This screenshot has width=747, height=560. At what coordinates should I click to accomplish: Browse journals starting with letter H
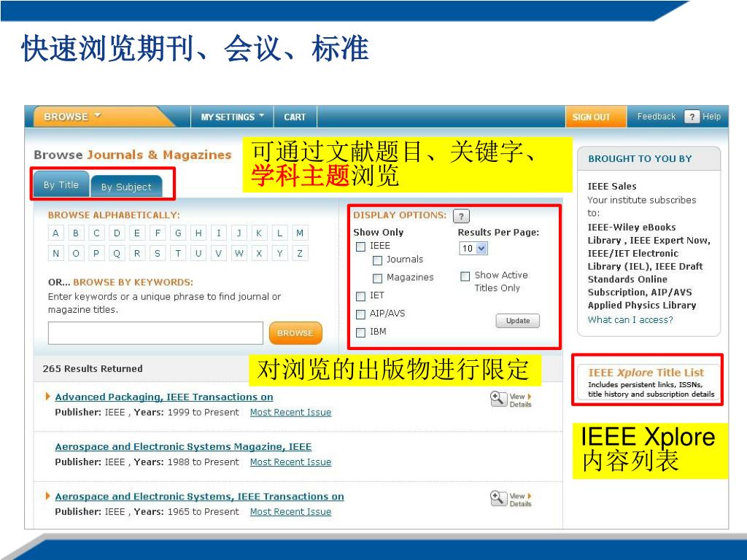[198, 233]
